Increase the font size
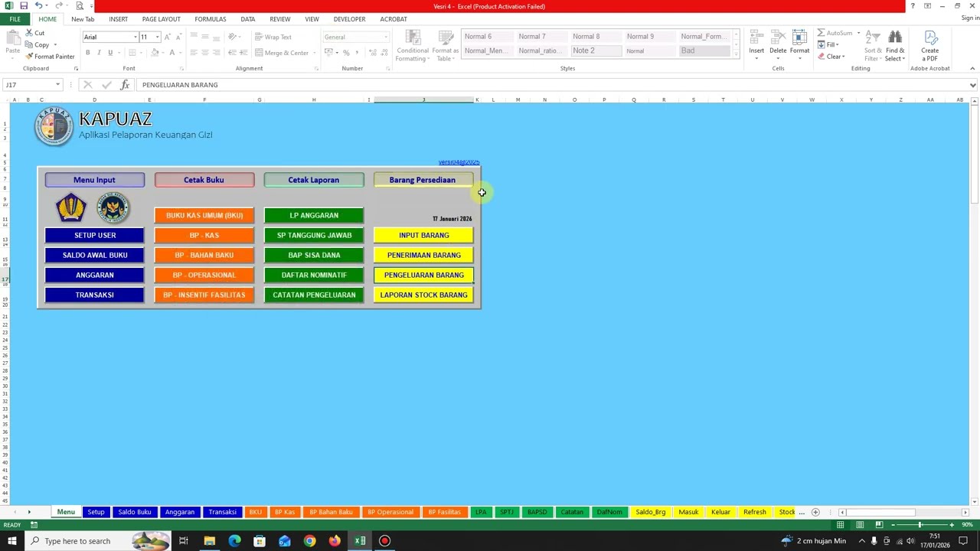Image resolution: width=980 pixels, height=551 pixels. 168,37
